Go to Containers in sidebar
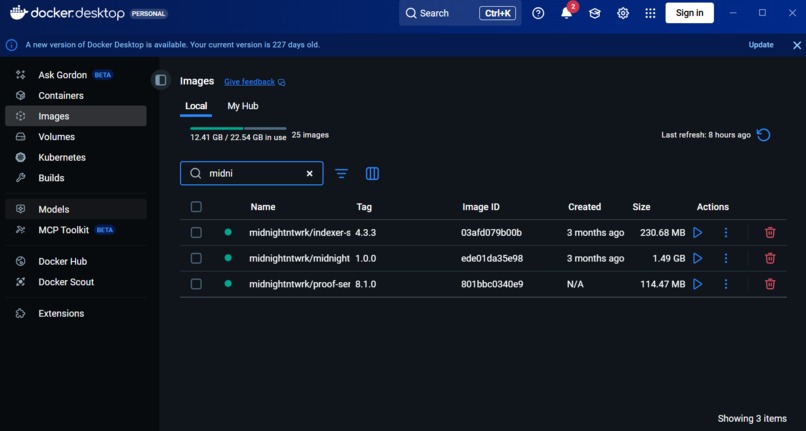The height and width of the screenshot is (431, 806). [76, 96]
